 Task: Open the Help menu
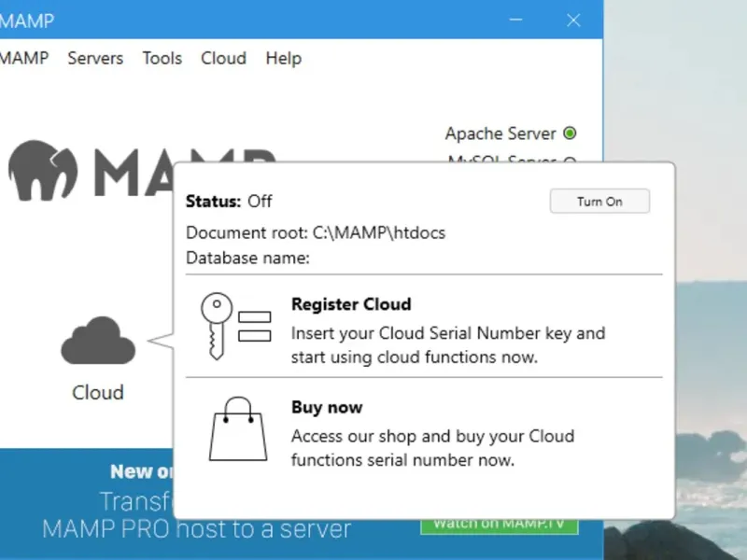(283, 58)
